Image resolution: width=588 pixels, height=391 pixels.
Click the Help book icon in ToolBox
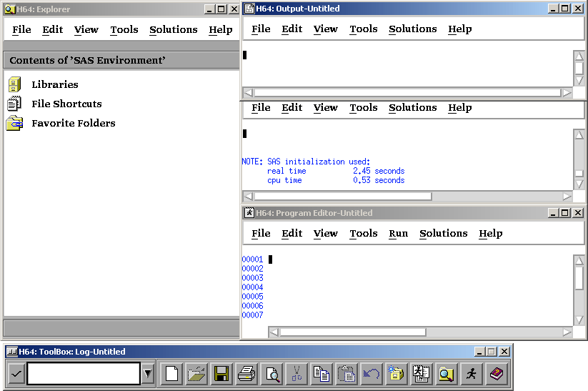tap(496, 374)
